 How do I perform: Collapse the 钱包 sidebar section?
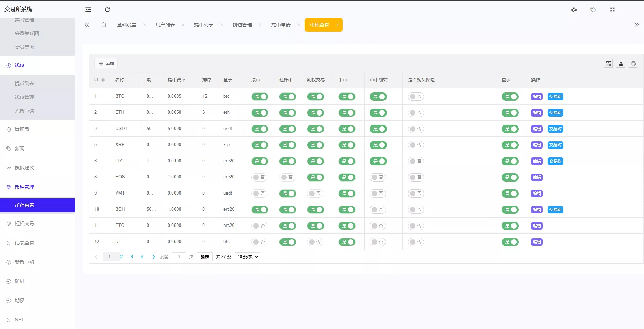20,65
